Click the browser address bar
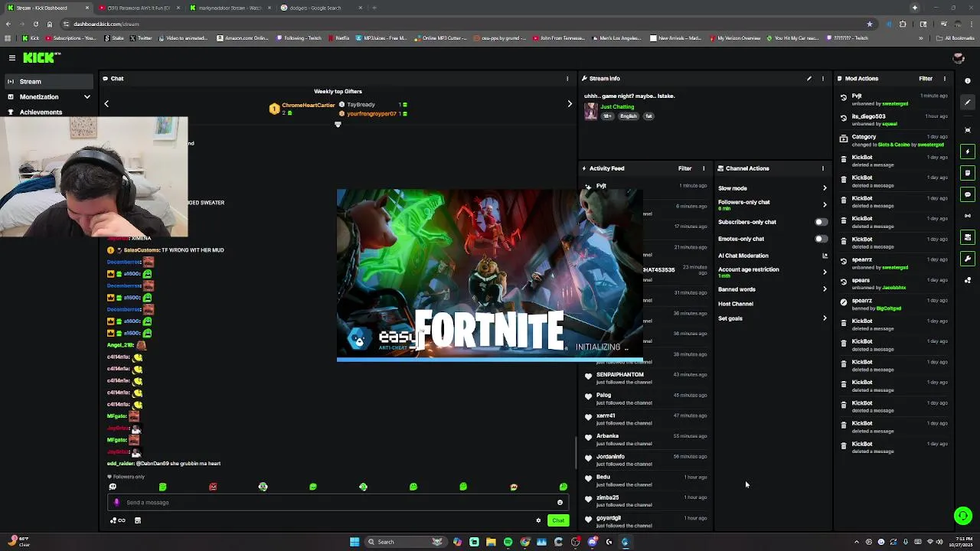This screenshot has height=551, width=980. point(459,24)
